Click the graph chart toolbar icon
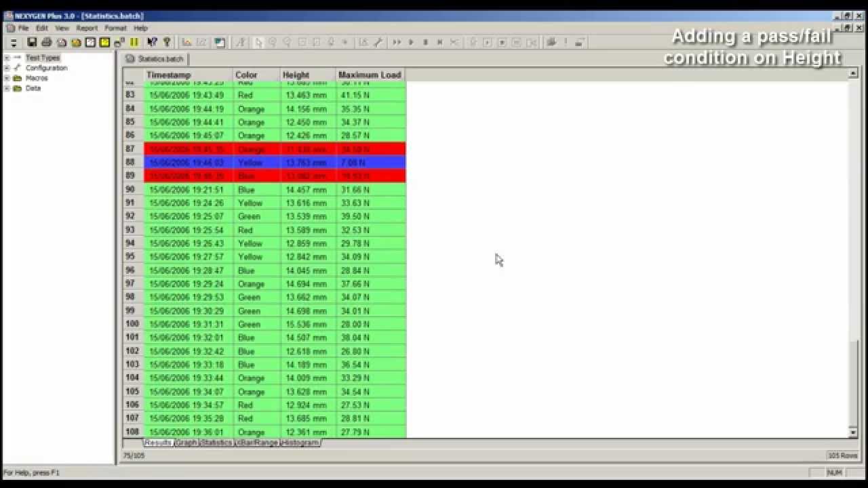868x488 pixels. 186,42
